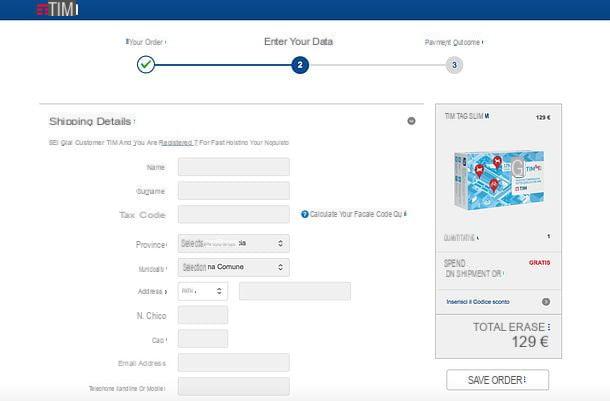Screen dimensions: 610x401
Task: Click the TIM logo in the header
Action: point(58,9)
